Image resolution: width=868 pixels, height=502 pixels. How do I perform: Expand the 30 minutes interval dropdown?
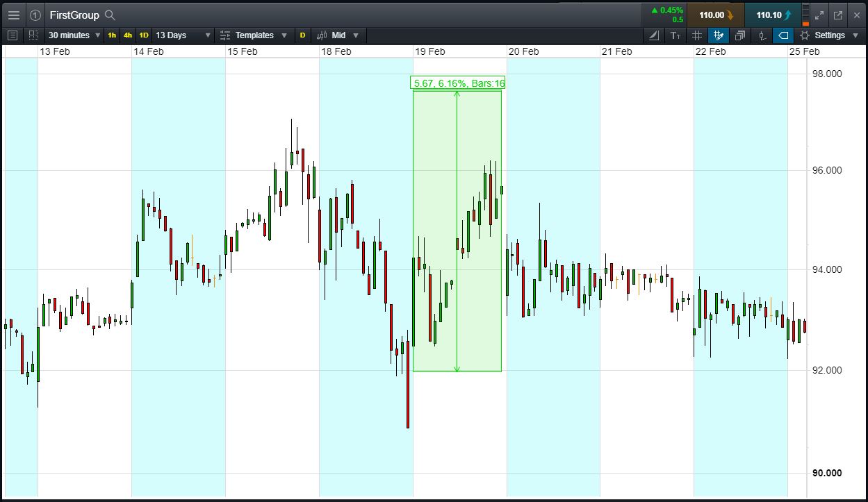[74, 35]
